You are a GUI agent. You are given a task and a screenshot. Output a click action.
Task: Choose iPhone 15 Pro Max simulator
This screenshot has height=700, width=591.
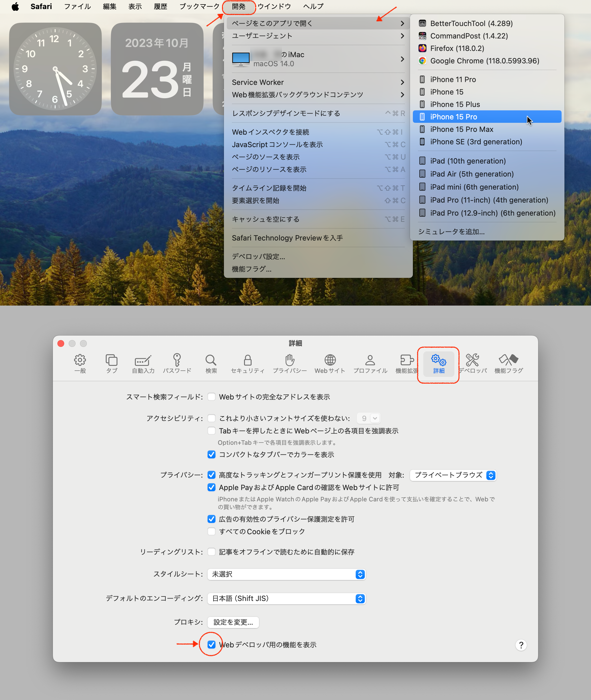462,129
